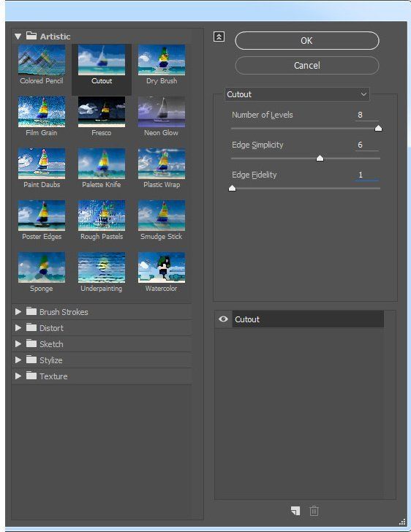
Task: Click the Stylize category label
Action: tap(51, 360)
